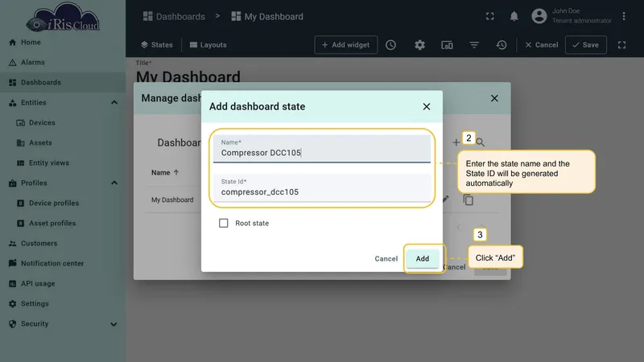Collapse the Entities sidebar section
This screenshot has width=644, height=362.
(x=114, y=103)
